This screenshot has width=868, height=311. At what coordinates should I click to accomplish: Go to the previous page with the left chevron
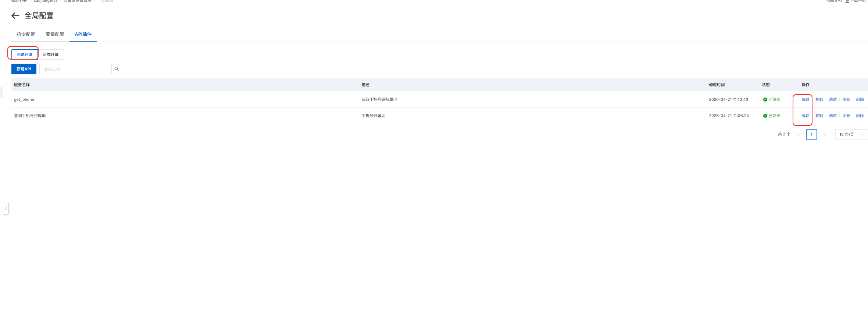pyautogui.click(x=798, y=135)
